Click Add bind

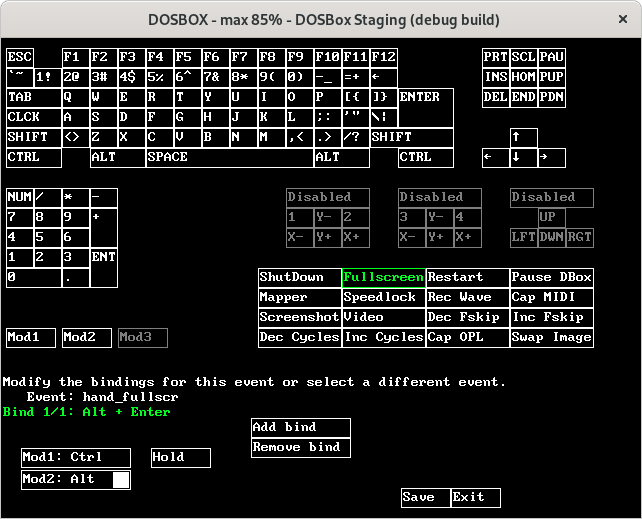[x=301, y=428]
